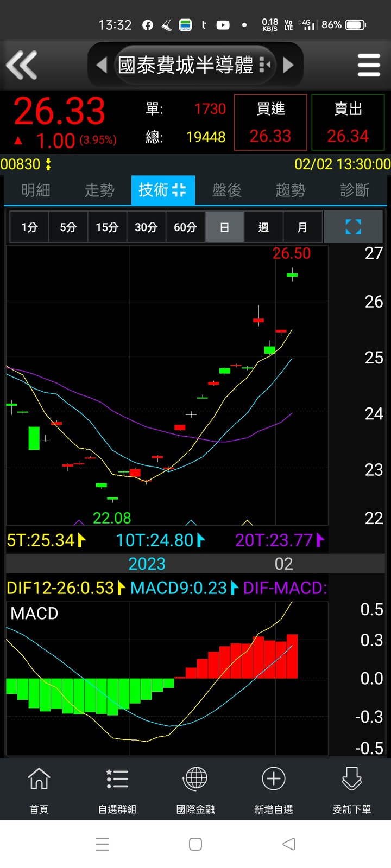Tap the double-chevron back icon

[x=22, y=65]
